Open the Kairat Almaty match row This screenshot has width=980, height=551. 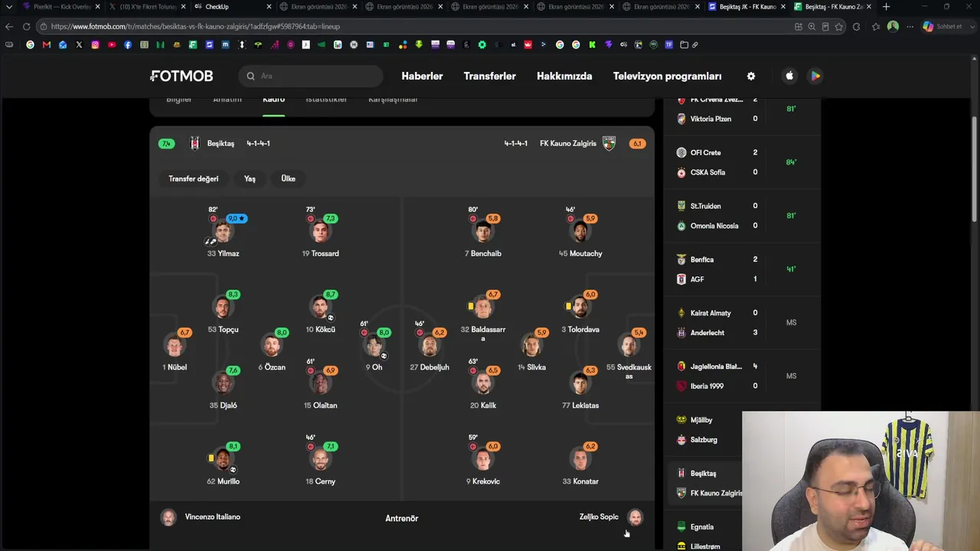pyautogui.click(x=742, y=323)
